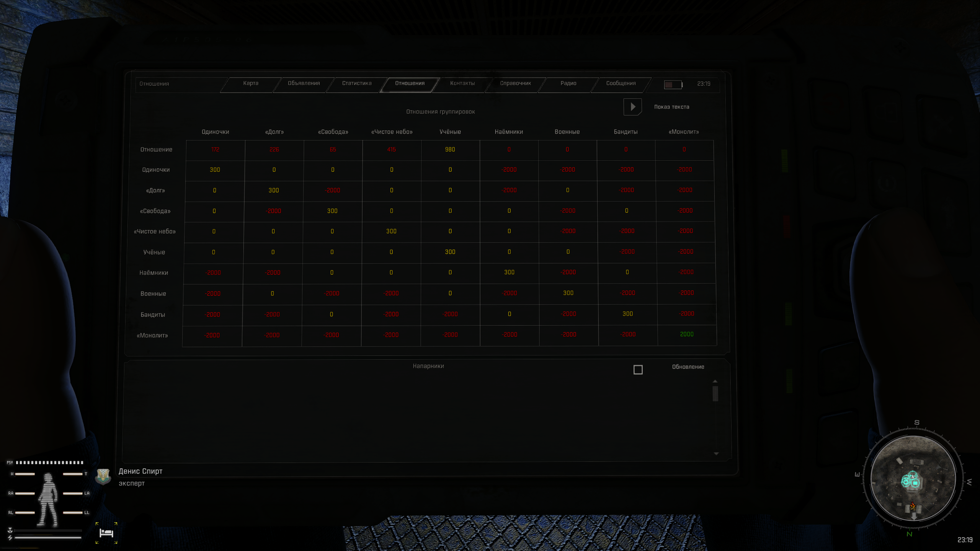
Task: Click the Напарники list scrollbar thumb
Action: [715, 394]
